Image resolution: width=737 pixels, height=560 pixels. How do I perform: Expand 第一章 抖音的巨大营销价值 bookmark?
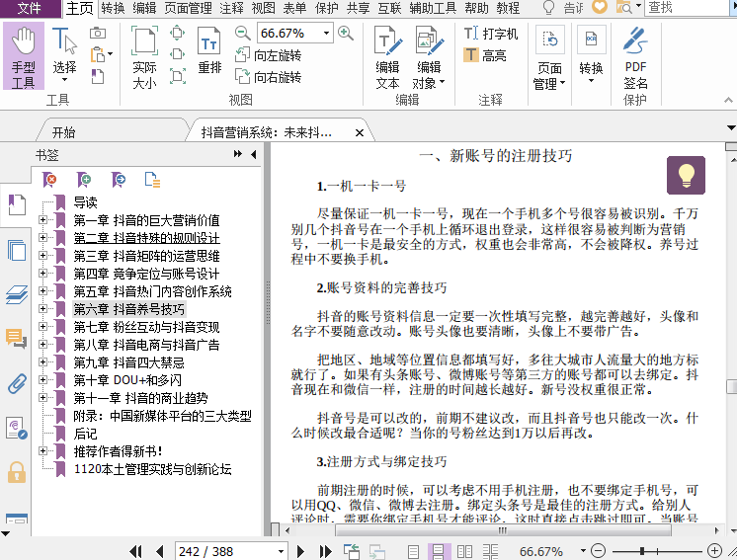tap(42, 220)
